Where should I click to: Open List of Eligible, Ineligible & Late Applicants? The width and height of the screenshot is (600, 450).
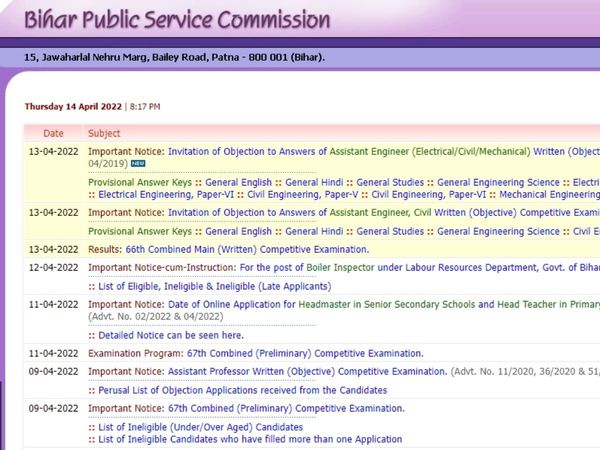[215, 287]
